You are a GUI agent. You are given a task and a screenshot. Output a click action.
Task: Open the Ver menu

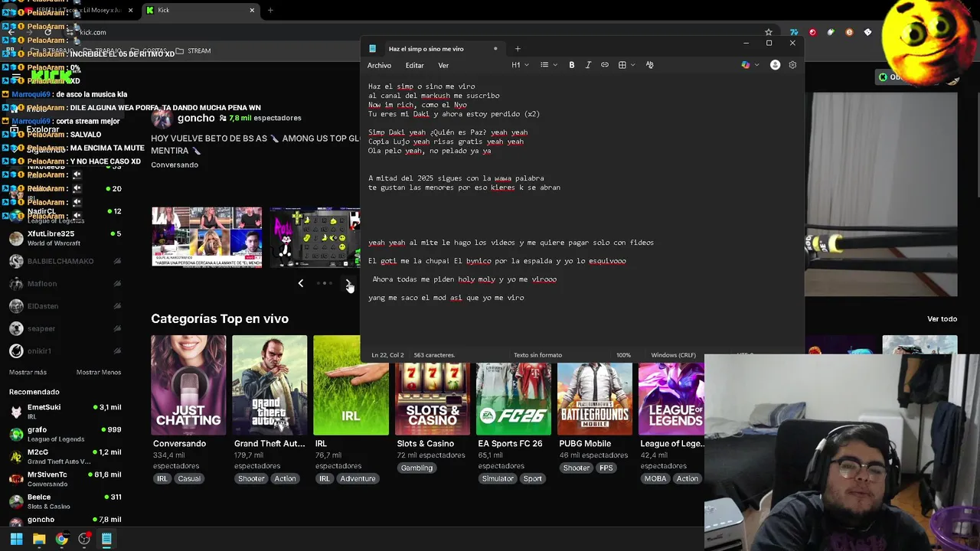[443, 66]
